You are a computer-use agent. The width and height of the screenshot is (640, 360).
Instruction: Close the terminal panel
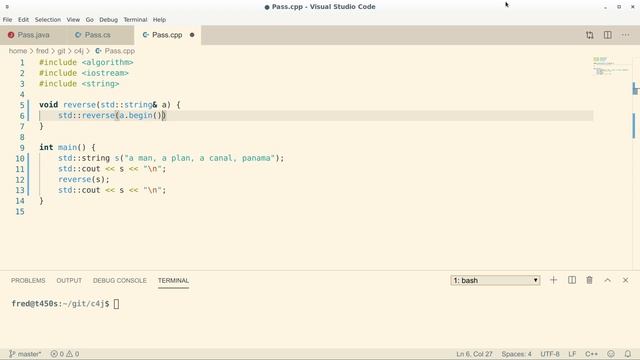click(x=625, y=280)
